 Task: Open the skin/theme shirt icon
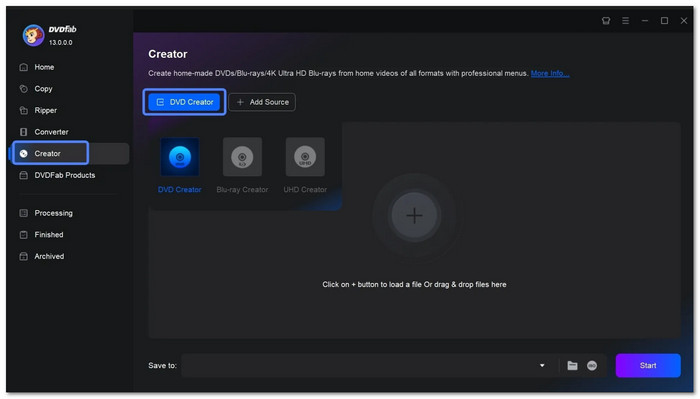(606, 21)
